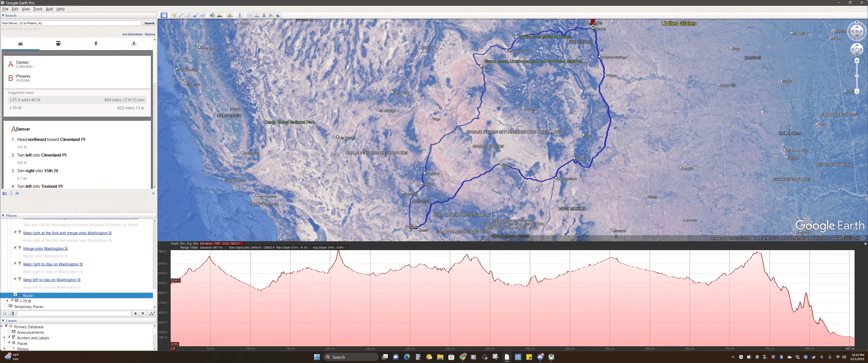Open the Add menu
868x363 pixels.
tap(49, 9)
